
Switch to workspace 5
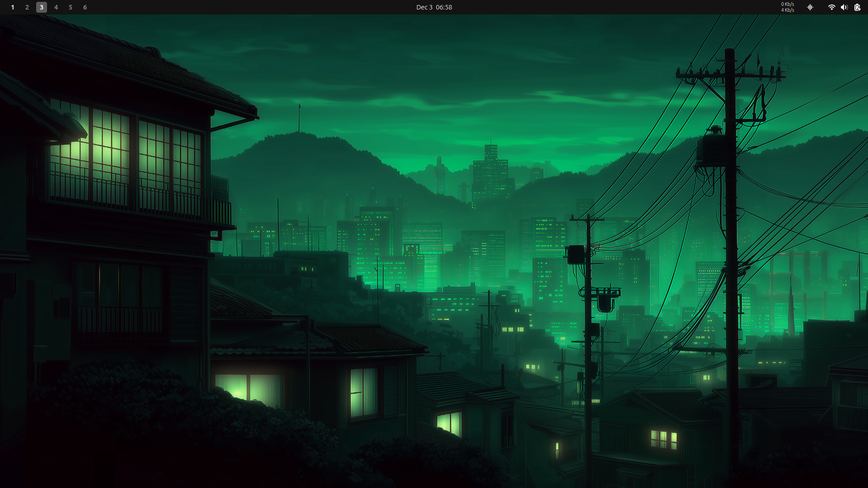tap(70, 7)
